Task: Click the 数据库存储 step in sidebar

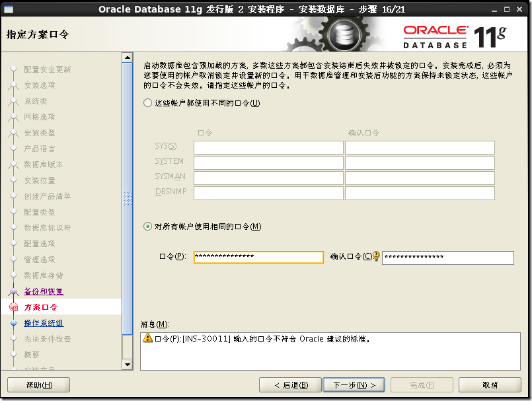Action: point(44,275)
